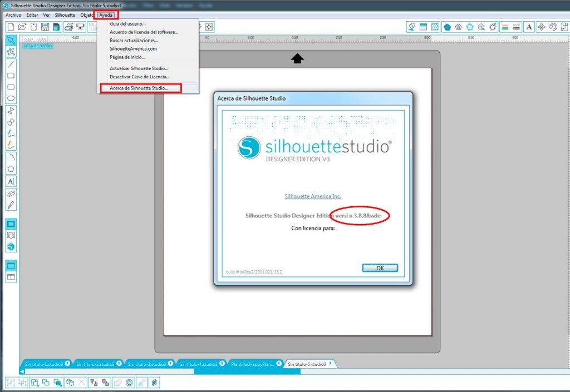This screenshot has width=570, height=392.
Task: Select the Smooth Freehand tool
Action: coord(11,145)
